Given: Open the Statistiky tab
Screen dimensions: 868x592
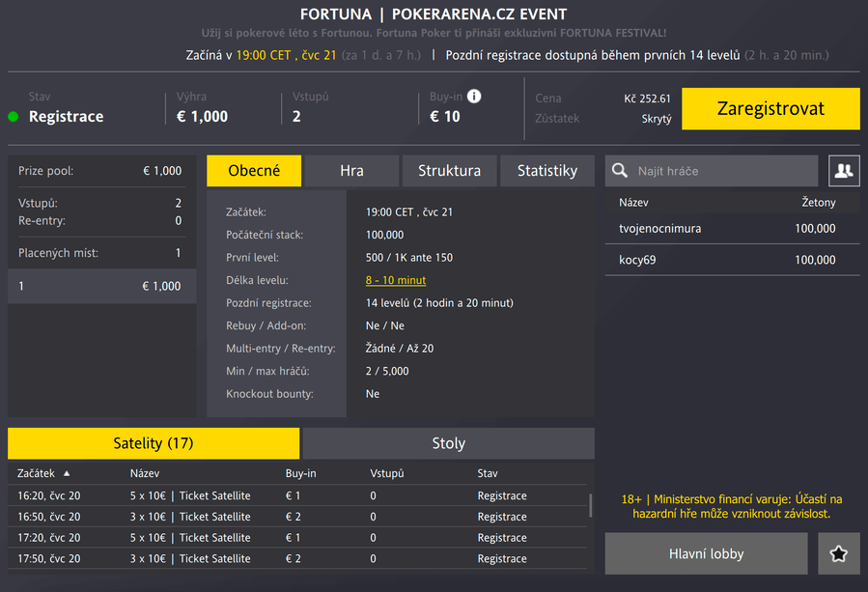Looking at the screenshot, I should (547, 171).
